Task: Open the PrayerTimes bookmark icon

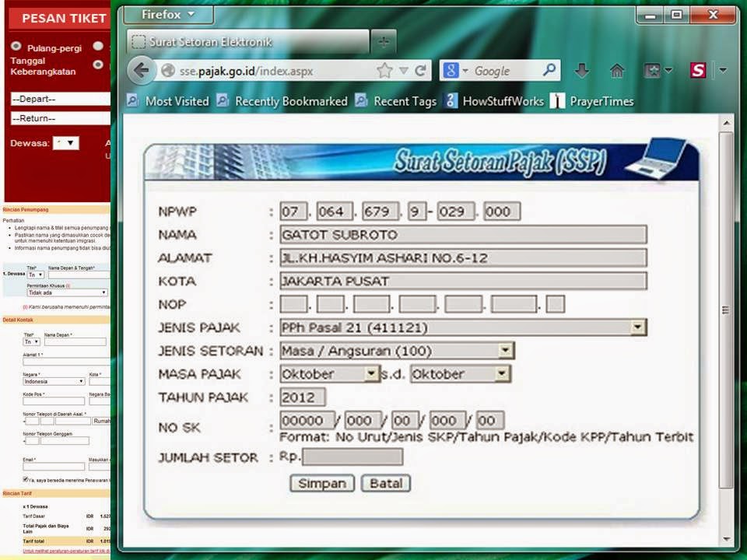Action: point(556,101)
